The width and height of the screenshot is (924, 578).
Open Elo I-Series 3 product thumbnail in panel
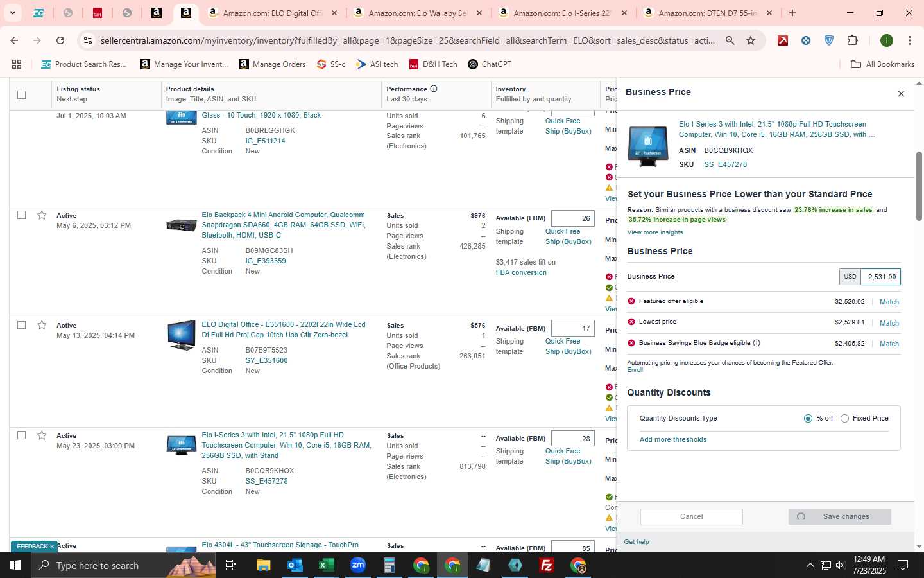[647, 146]
